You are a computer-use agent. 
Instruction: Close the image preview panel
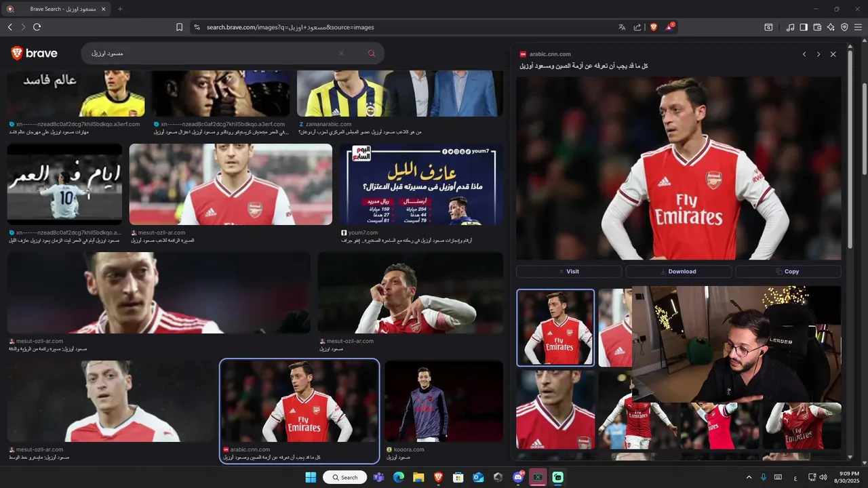833,54
